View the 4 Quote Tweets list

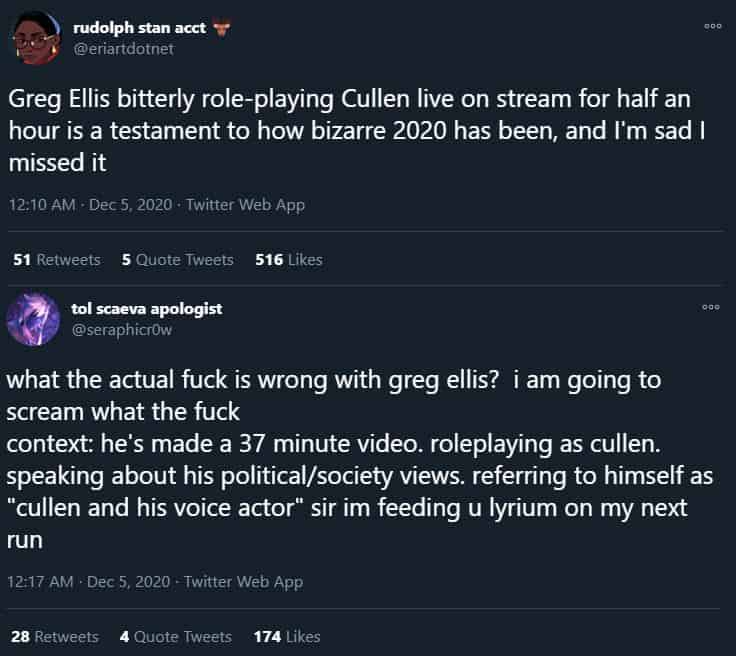pyautogui.click(x=175, y=636)
